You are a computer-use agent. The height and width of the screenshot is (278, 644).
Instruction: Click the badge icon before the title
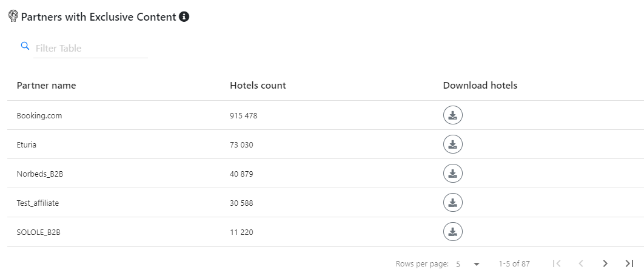click(x=13, y=17)
